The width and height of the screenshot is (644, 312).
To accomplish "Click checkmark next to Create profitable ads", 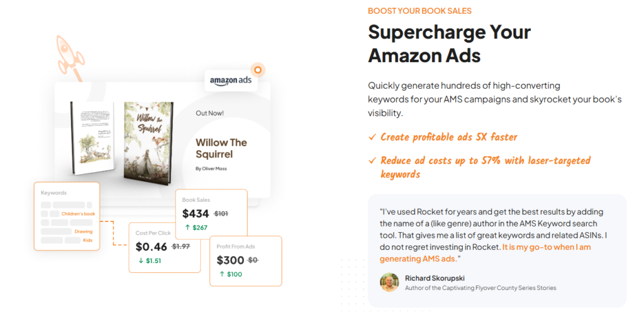I will pyautogui.click(x=372, y=138).
